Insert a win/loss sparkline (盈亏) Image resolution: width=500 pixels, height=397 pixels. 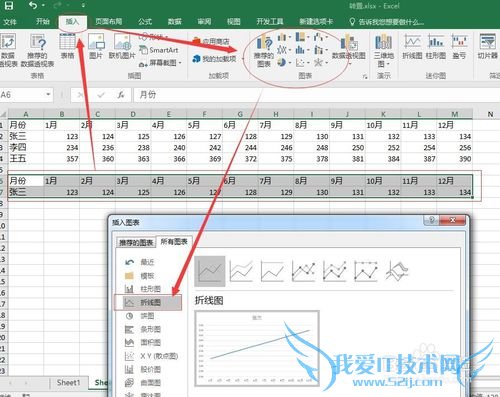(459, 46)
